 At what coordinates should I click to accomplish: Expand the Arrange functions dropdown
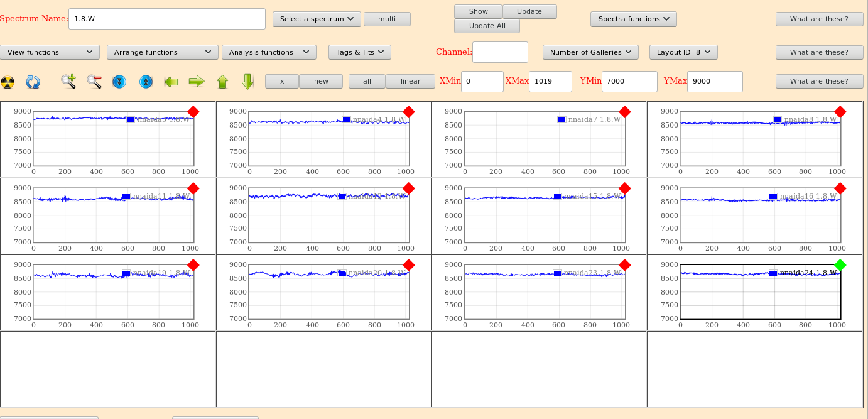pyautogui.click(x=163, y=52)
